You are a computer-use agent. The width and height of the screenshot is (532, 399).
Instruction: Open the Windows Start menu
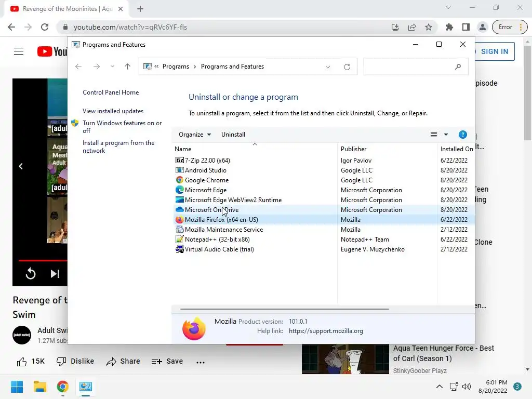pos(17,387)
